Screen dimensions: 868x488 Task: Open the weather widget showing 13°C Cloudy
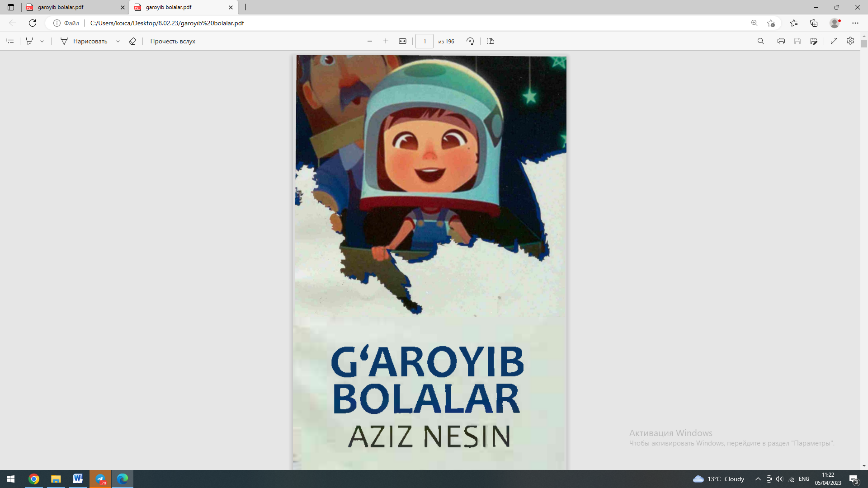(x=719, y=479)
